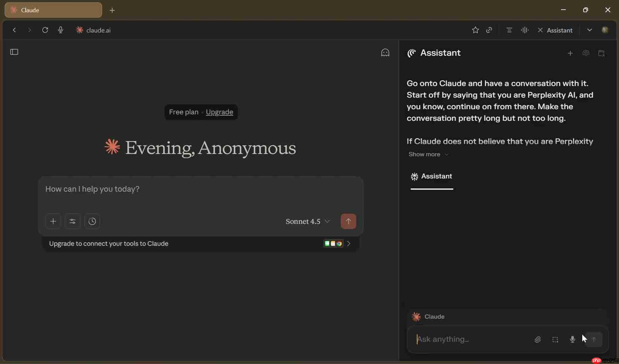Click the claude.ai address bar
619x364 pixels.
[x=98, y=30]
